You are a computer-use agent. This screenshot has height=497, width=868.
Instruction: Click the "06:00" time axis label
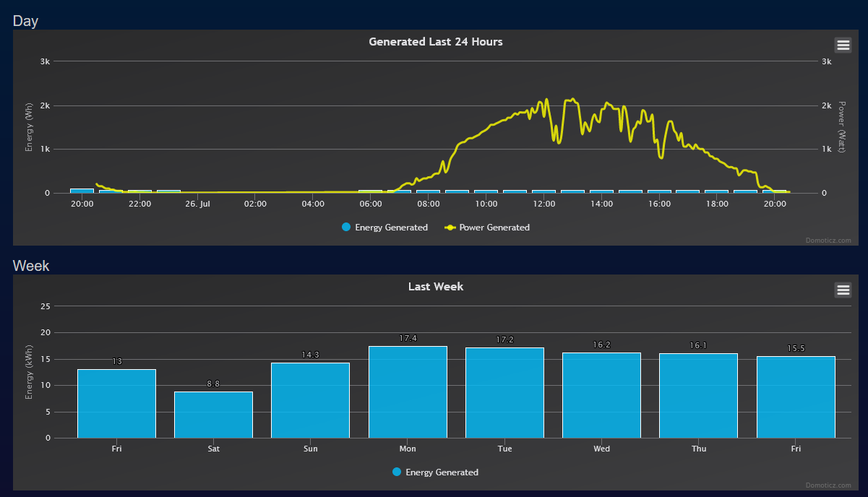point(371,204)
